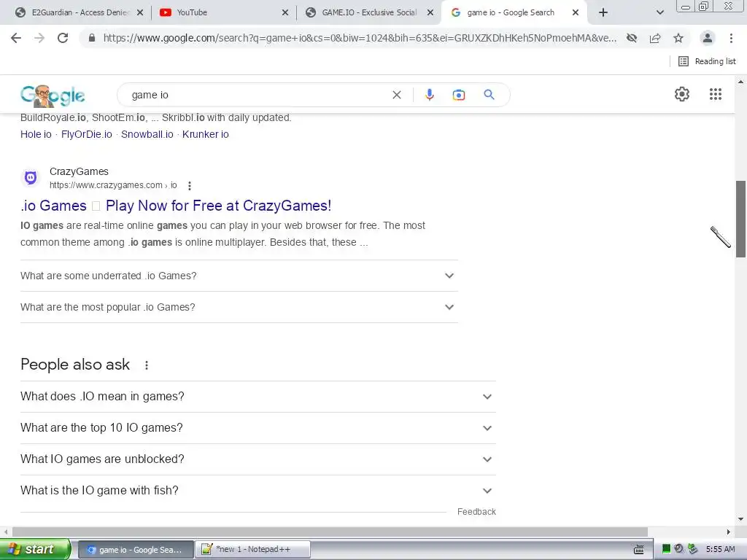Go back with the browser back arrow
Viewport: 747px width, 560px height.
click(16, 38)
